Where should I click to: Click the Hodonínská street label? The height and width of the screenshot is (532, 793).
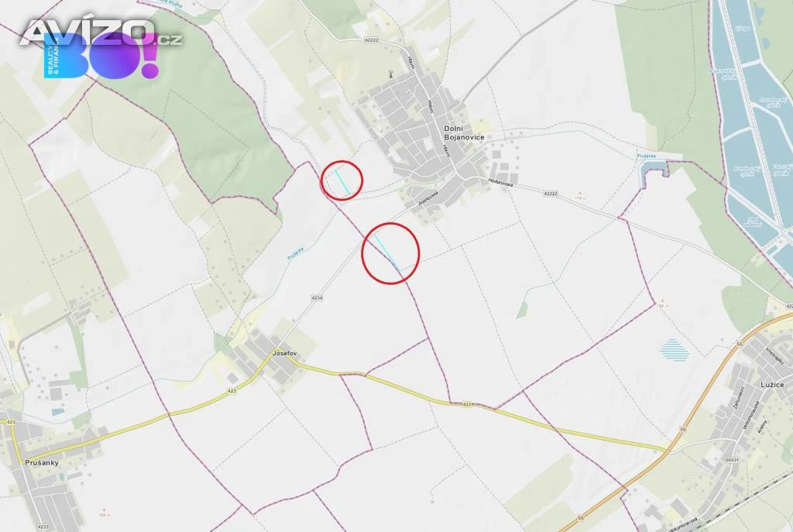click(501, 183)
